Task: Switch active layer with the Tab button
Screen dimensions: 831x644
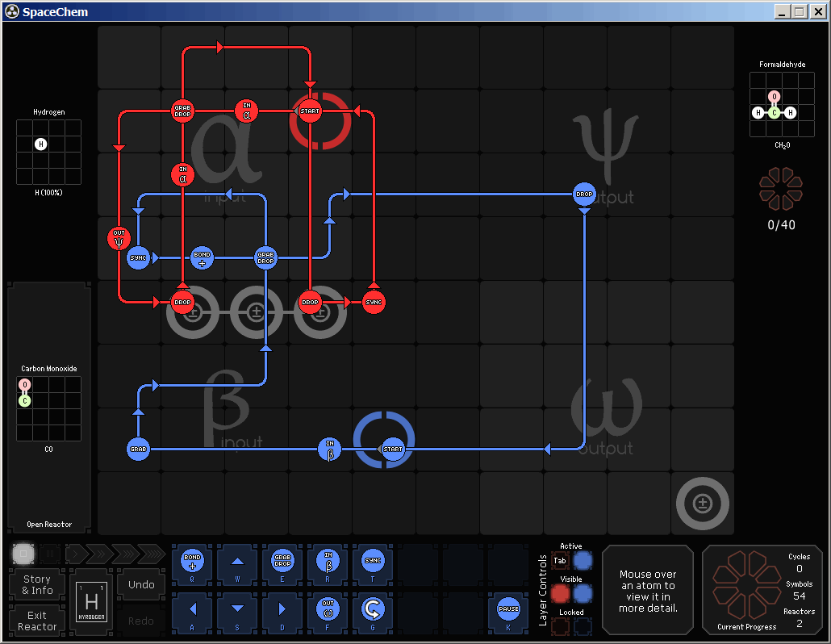Action: 560,560
